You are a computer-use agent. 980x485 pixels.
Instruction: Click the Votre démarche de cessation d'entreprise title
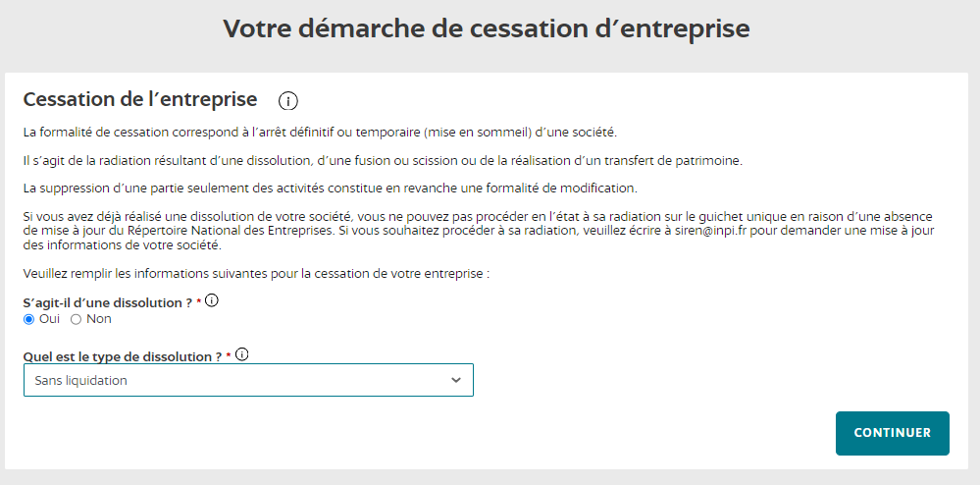click(486, 27)
